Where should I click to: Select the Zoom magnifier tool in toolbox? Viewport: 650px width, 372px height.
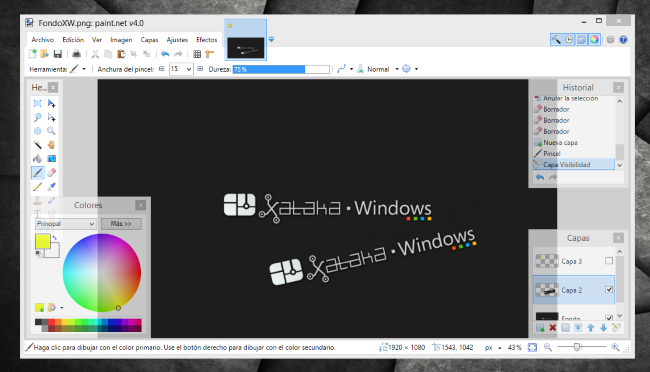coord(51,131)
